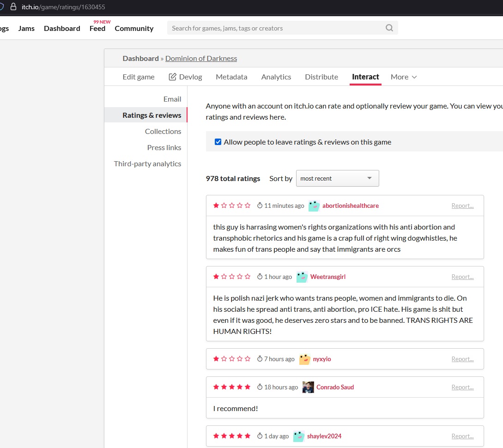Click the Dashboard breadcrumb link

140,58
